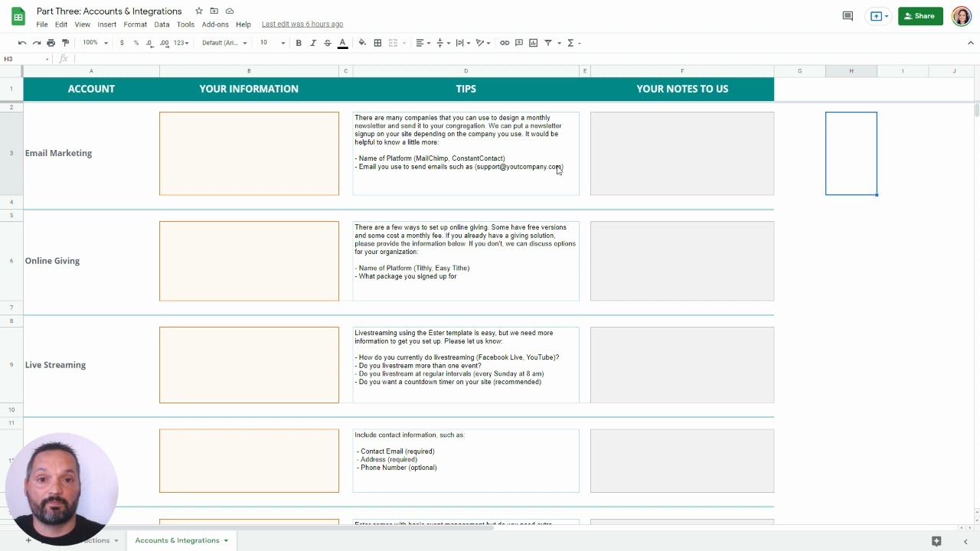Click the Explore icon at bottom right
This screenshot has height=551, width=980.
pyautogui.click(x=936, y=541)
